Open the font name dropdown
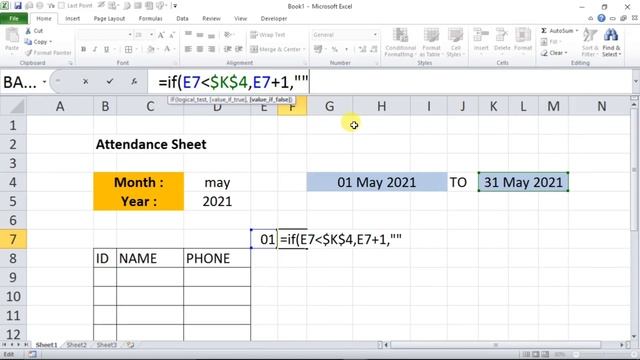The width and height of the screenshot is (640, 360). pos(130,35)
